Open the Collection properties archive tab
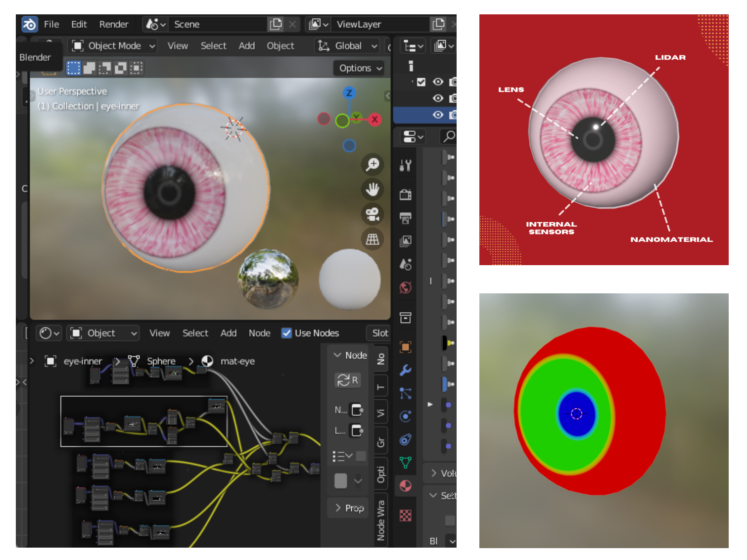The height and width of the screenshot is (560, 747). click(406, 318)
